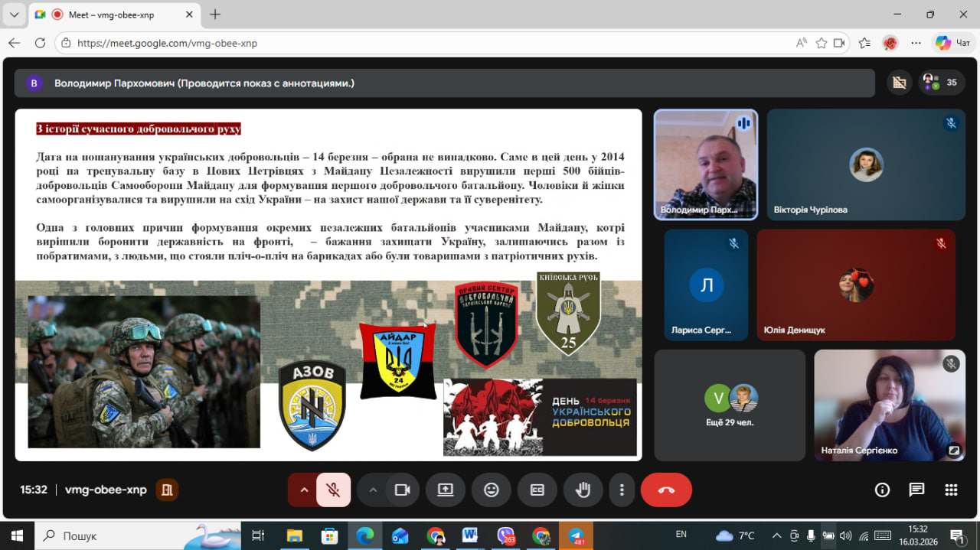Open audio settings arrow beside microphone
The height and width of the screenshot is (550, 980).
tap(304, 490)
